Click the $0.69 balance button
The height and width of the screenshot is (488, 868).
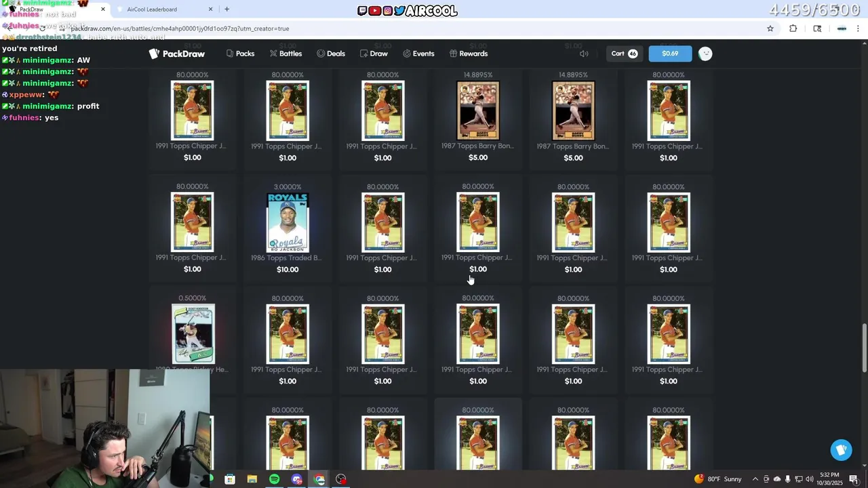pos(670,54)
